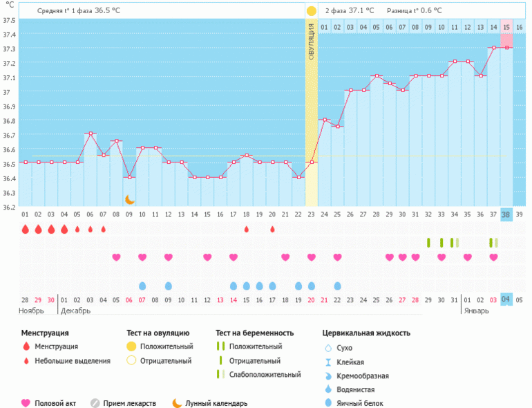Screen dimensions: 532x408
Task: Click the Половой акт heart legend icon
Action: [26, 402]
